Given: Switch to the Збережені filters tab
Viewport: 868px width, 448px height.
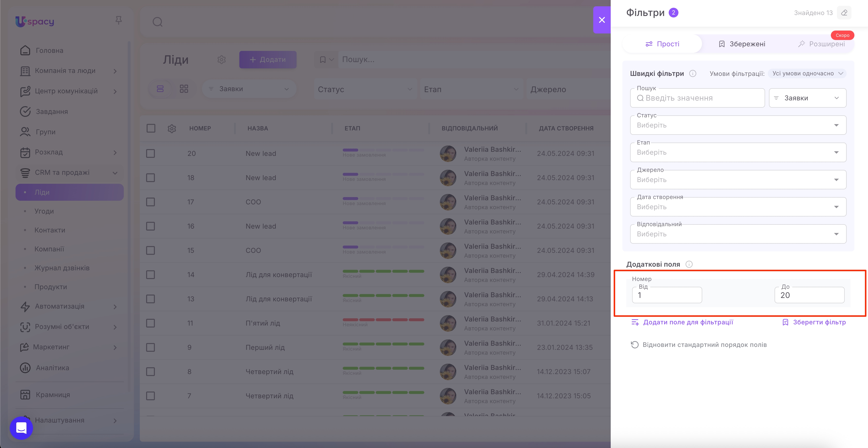Looking at the screenshot, I should (742, 44).
